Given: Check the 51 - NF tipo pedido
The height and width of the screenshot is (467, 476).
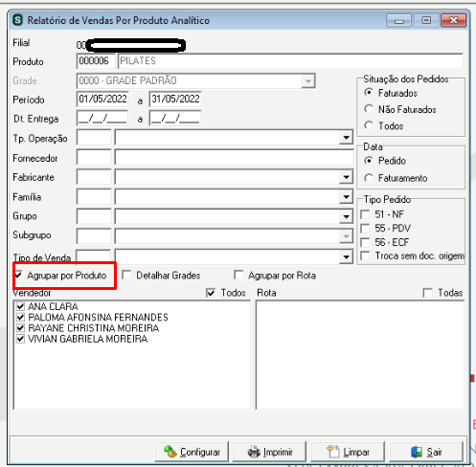Looking at the screenshot, I should coord(365,214).
